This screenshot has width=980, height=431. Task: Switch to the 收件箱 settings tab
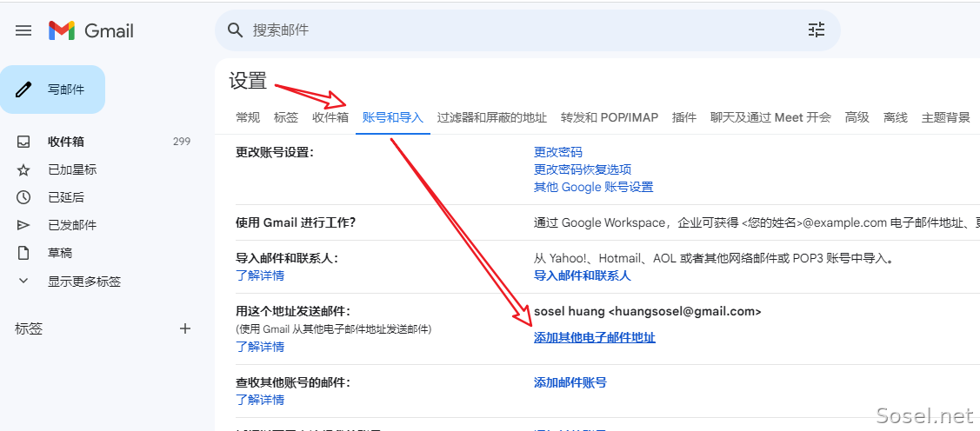(x=330, y=117)
